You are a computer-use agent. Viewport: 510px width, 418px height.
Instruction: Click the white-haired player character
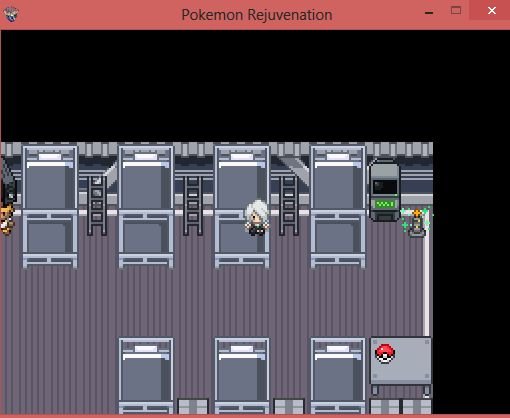point(257,218)
